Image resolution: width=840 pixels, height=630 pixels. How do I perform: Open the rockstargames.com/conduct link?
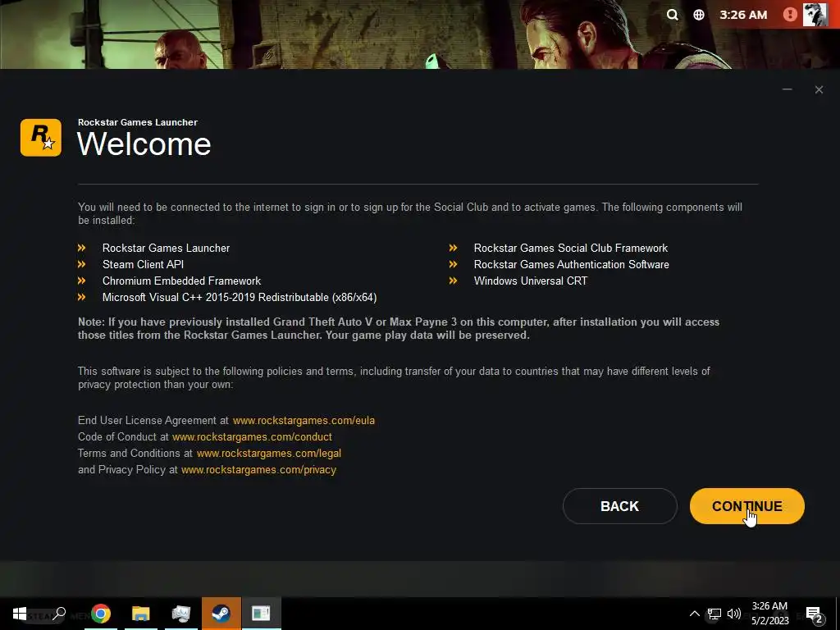252,436
